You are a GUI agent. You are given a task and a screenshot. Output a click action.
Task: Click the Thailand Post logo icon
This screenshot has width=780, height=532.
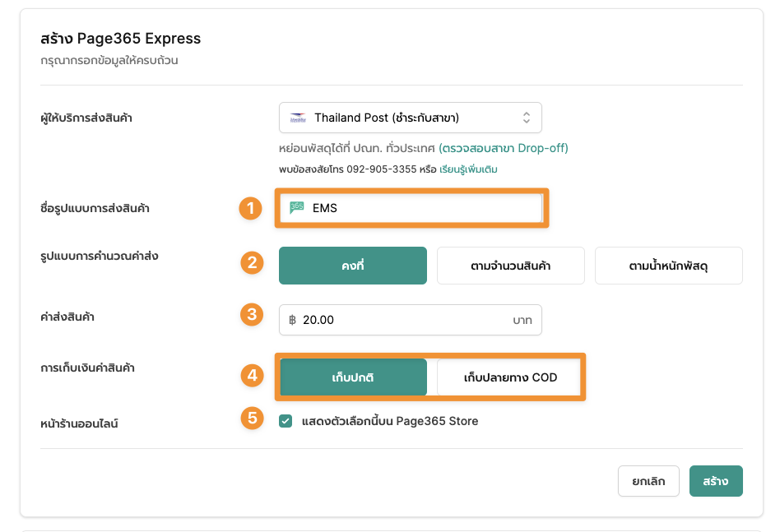pyautogui.click(x=298, y=118)
